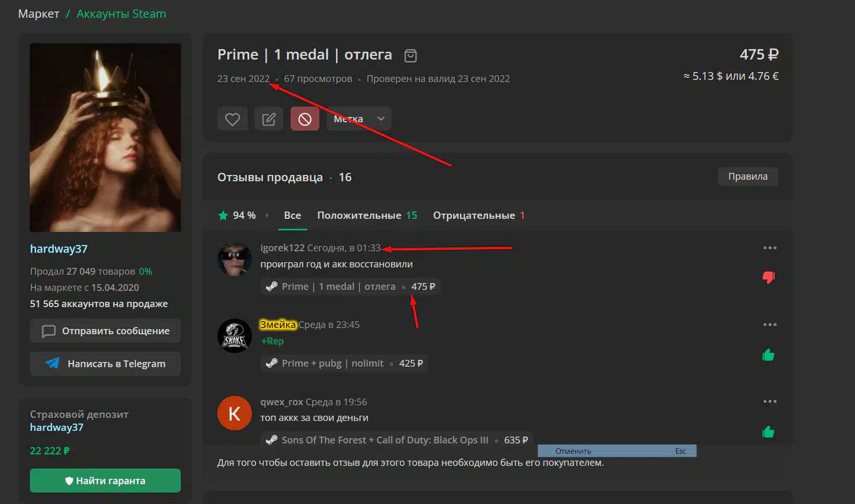Switch to Все reviews tab

click(292, 215)
